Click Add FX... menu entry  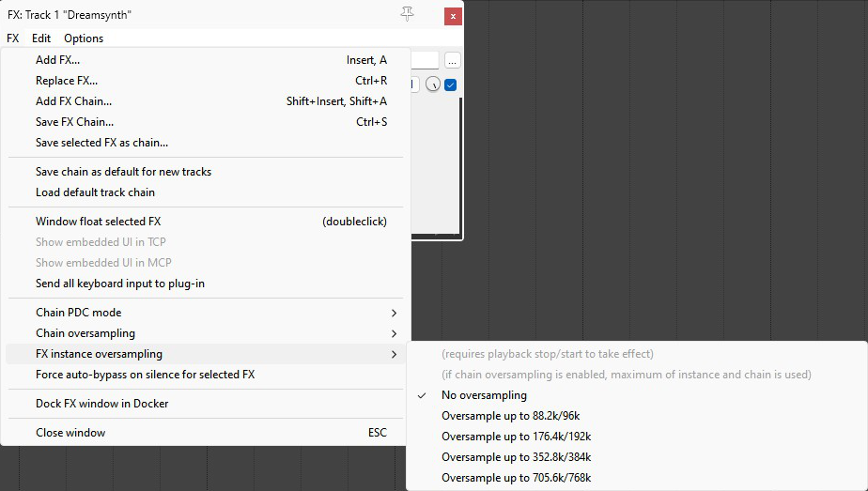click(x=58, y=60)
